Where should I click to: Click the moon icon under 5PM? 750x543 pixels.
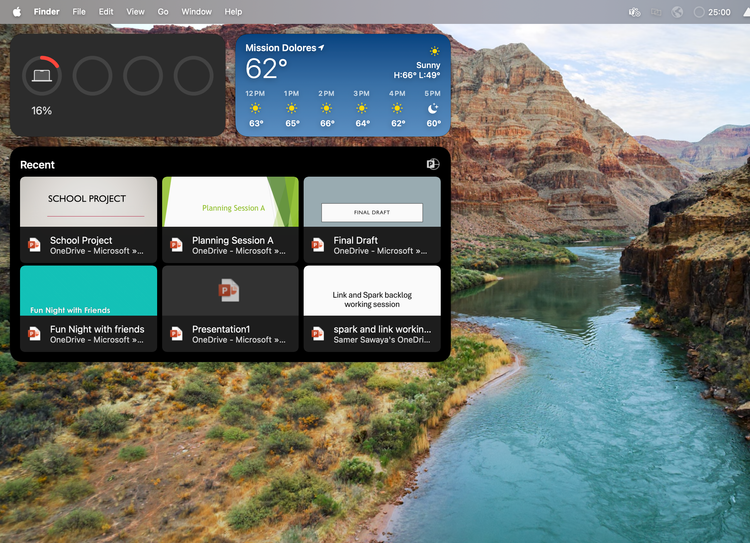point(433,109)
